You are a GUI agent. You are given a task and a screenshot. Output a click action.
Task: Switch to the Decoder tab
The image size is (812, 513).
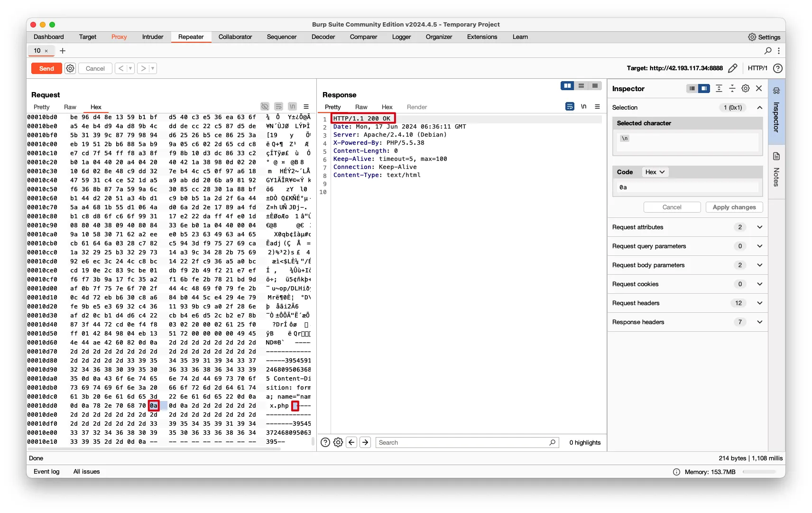click(323, 37)
